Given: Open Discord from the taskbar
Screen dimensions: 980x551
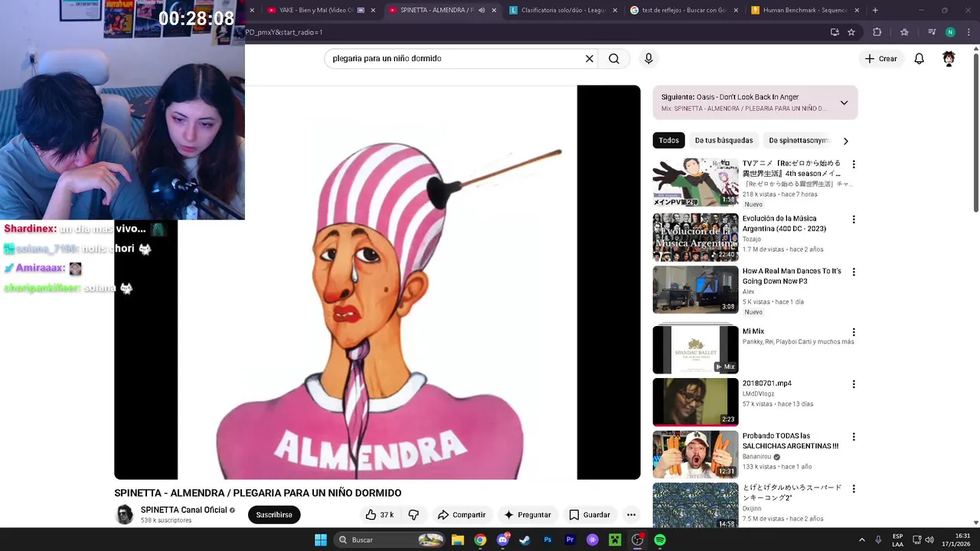Looking at the screenshot, I should coord(502,540).
